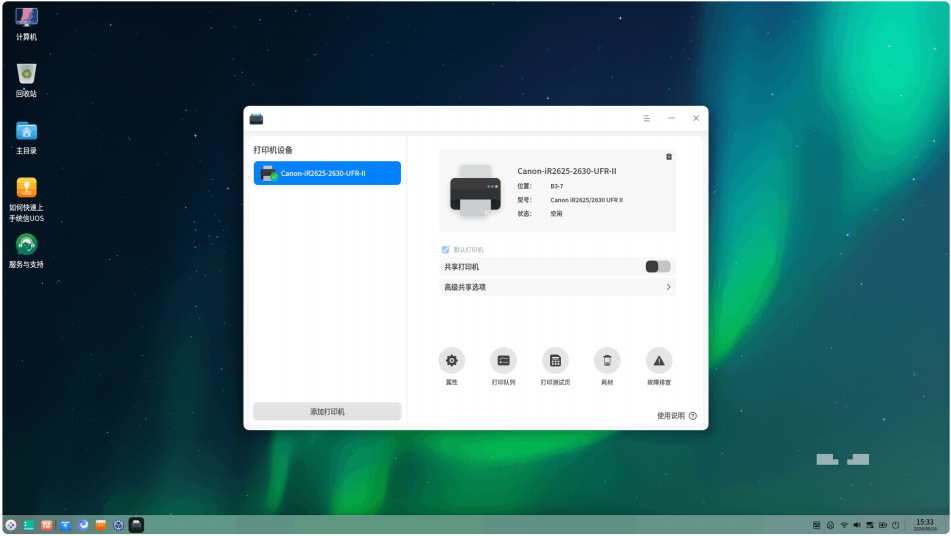This screenshot has height=536, width=951.
Task: Click the print test page icon
Action: pos(555,361)
